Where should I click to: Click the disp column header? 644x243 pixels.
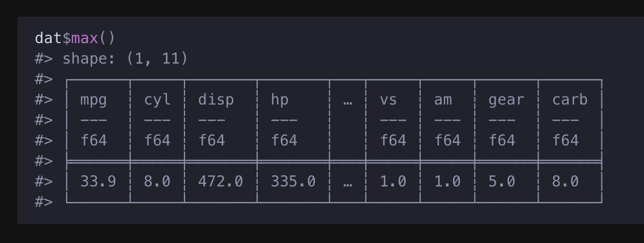[x=216, y=100]
